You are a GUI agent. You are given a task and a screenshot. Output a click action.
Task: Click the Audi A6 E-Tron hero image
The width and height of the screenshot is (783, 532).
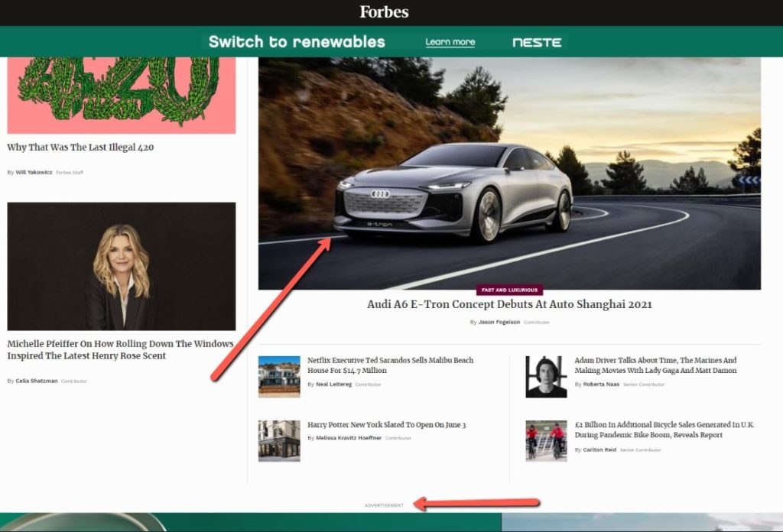pyautogui.click(x=509, y=174)
